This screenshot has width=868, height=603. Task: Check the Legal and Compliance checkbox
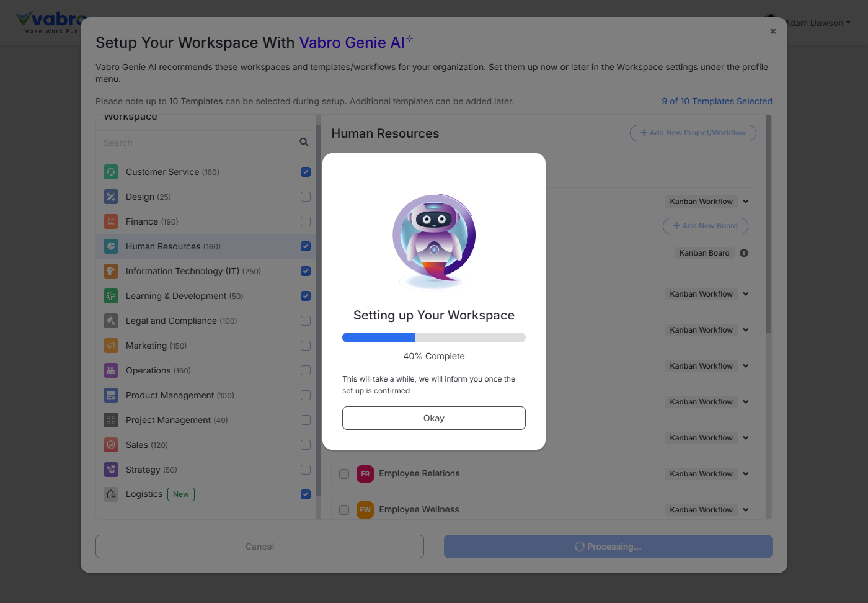click(306, 321)
